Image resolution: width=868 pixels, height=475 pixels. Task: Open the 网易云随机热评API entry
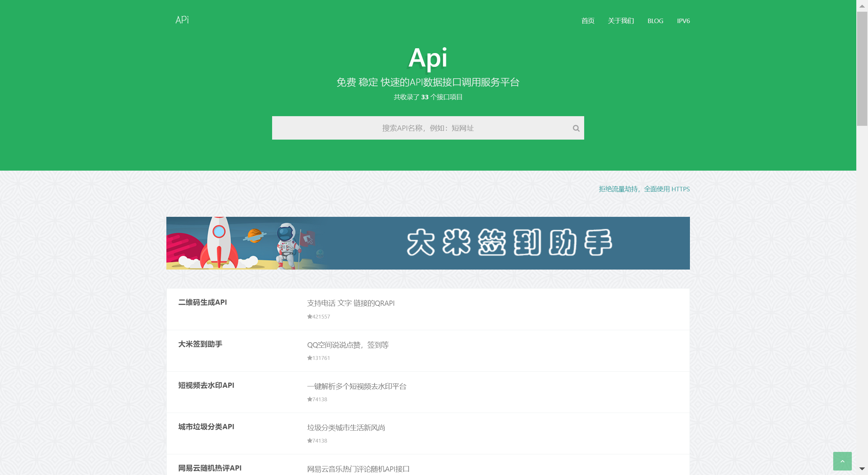coord(209,468)
